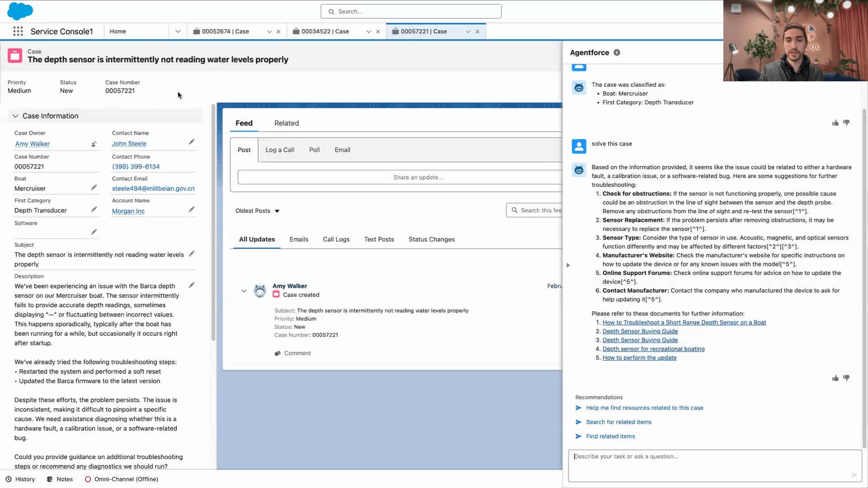Edit Software field pencil icon

tap(94, 232)
